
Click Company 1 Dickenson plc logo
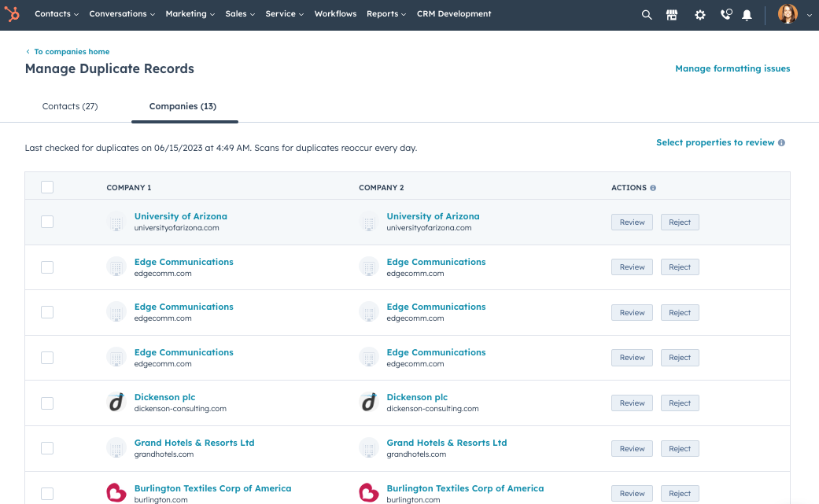pyautogui.click(x=116, y=403)
